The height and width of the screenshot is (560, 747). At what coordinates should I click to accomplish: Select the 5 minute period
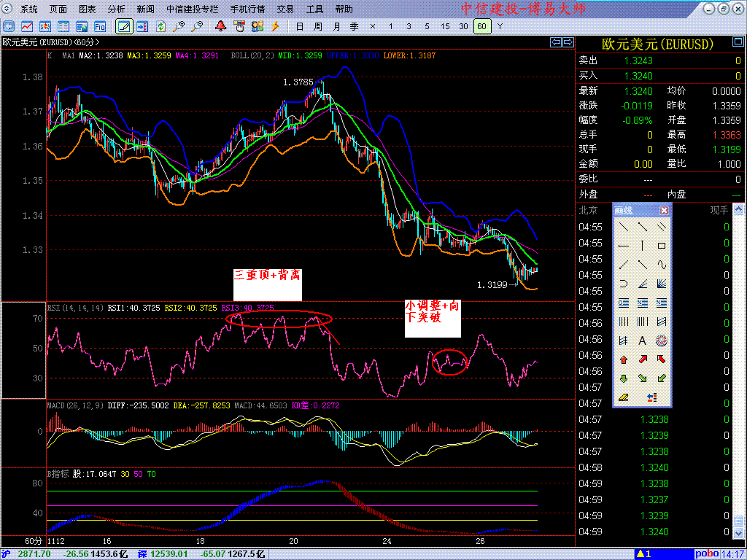point(427,27)
